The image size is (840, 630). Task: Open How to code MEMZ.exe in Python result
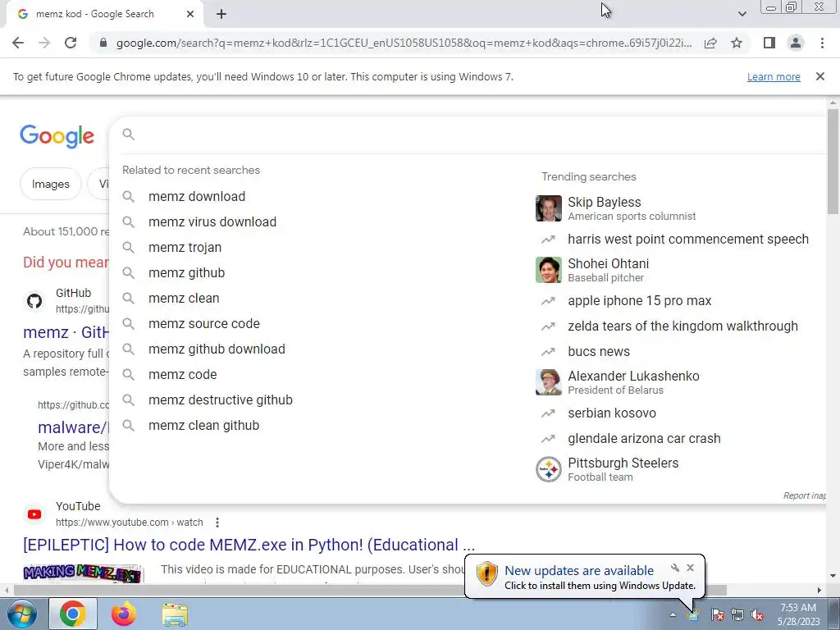tap(249, 545)
